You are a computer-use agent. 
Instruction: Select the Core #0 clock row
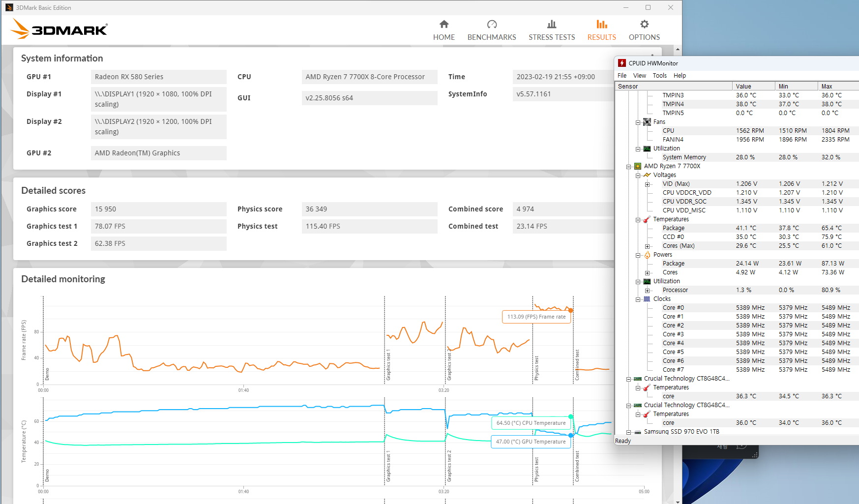pyautogui.click(x=737, y=308)
